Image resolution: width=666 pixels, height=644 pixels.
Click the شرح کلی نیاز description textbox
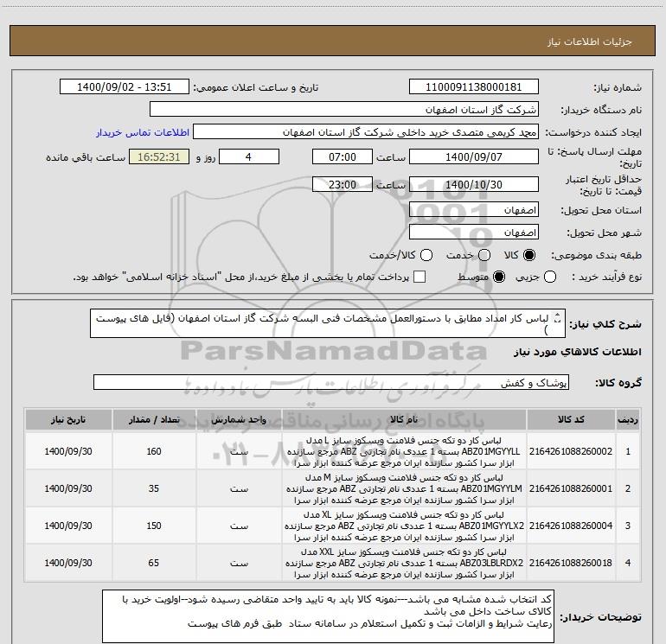point(328,324)
